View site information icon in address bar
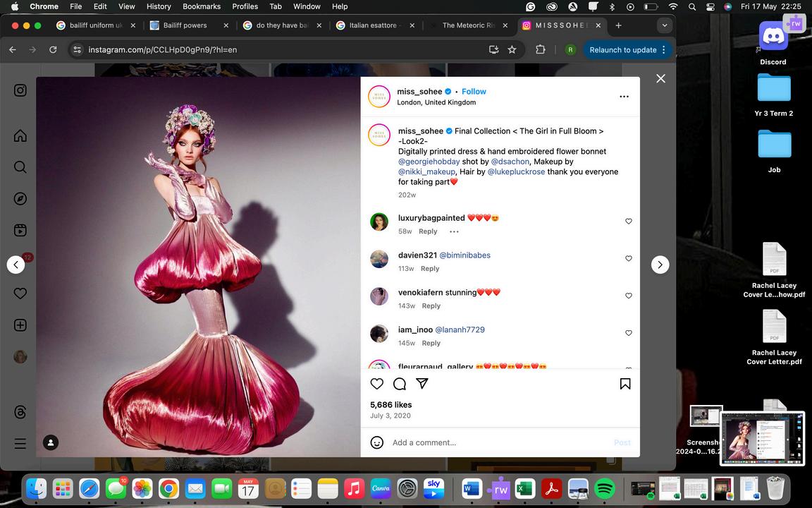 77,50
